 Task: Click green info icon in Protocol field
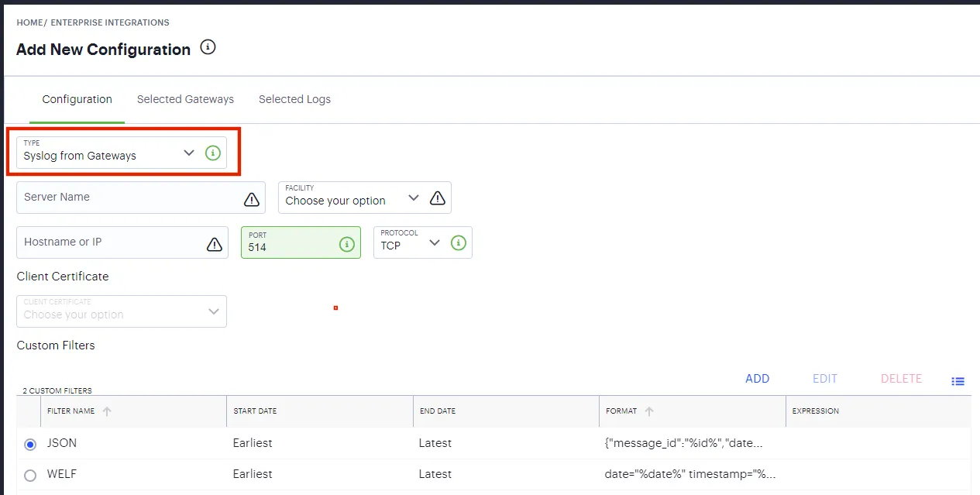point(459,242)
